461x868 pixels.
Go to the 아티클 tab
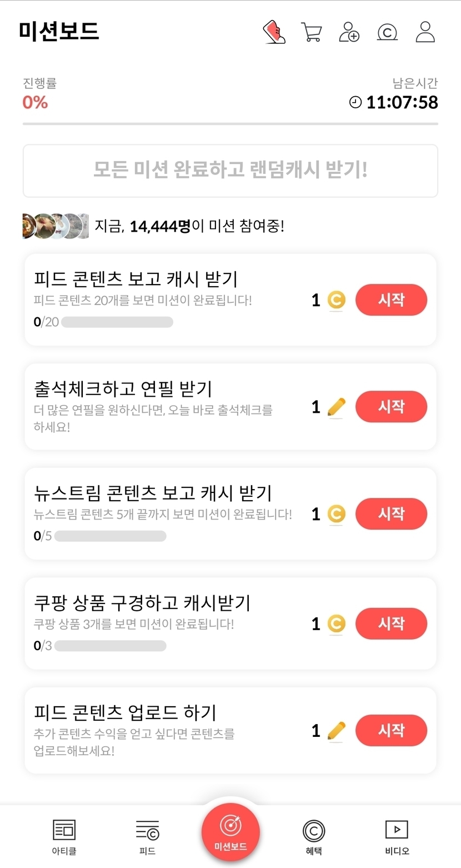[x=64, y=836]
